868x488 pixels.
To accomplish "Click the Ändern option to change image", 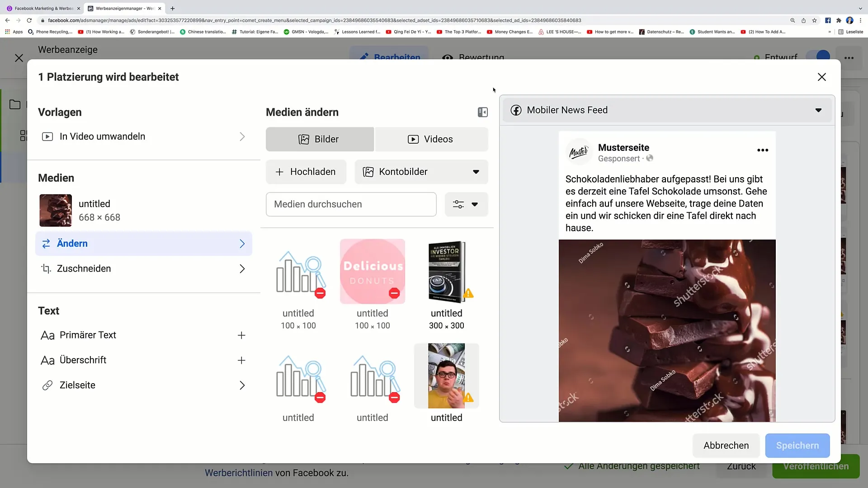I will coord(143,243).
